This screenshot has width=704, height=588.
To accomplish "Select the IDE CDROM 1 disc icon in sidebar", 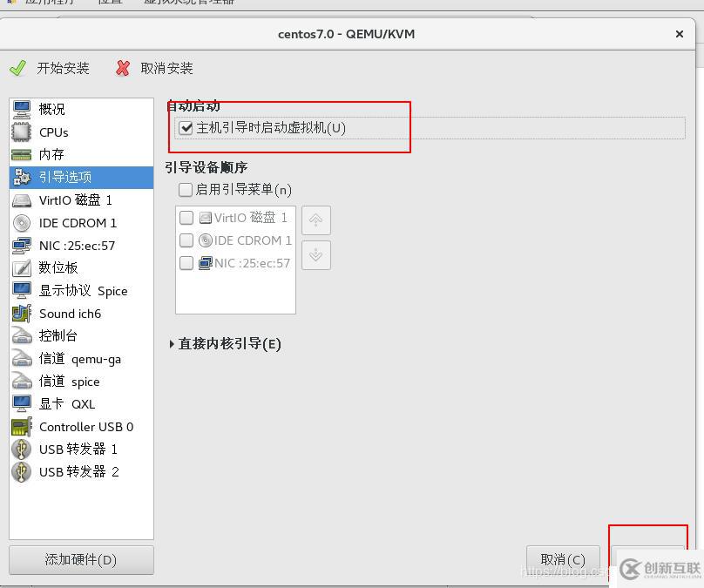I will (x=22, y=223).
